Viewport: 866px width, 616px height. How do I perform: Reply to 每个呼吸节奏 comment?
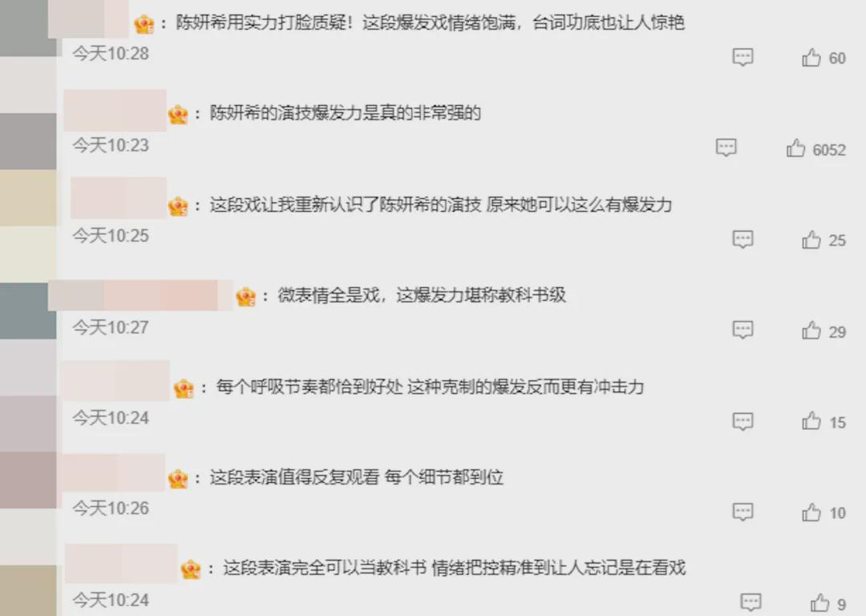point(743,422)
